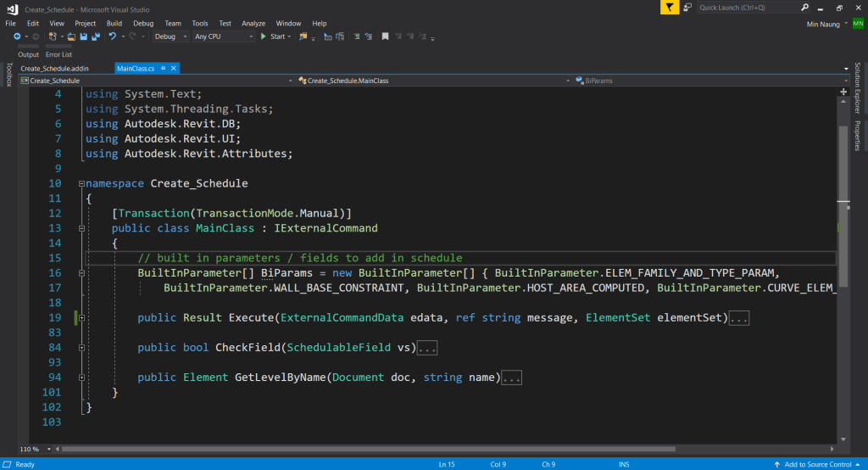Click the yellow notifications flag icon

pyautogui.click(x=670, y=7)
